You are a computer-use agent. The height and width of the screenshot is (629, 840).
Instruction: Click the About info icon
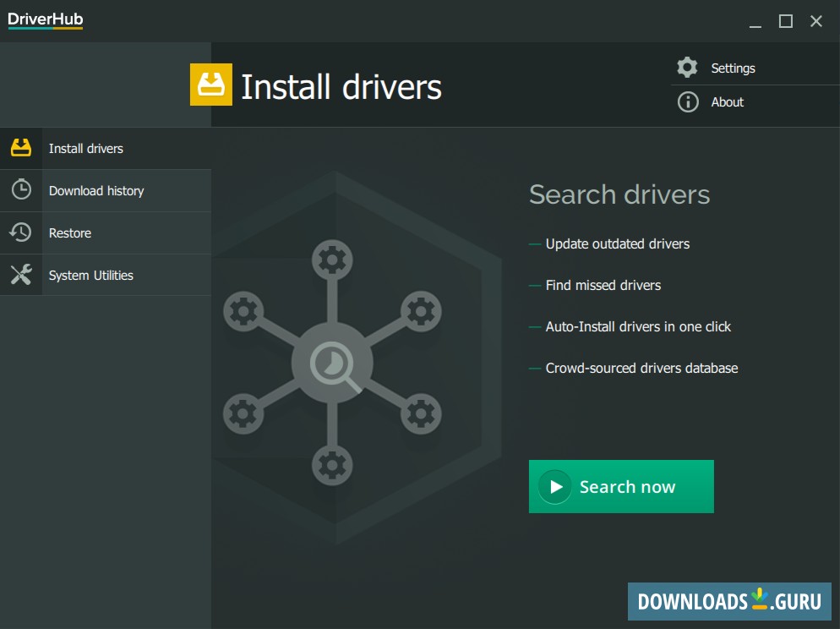pos(687,102)
